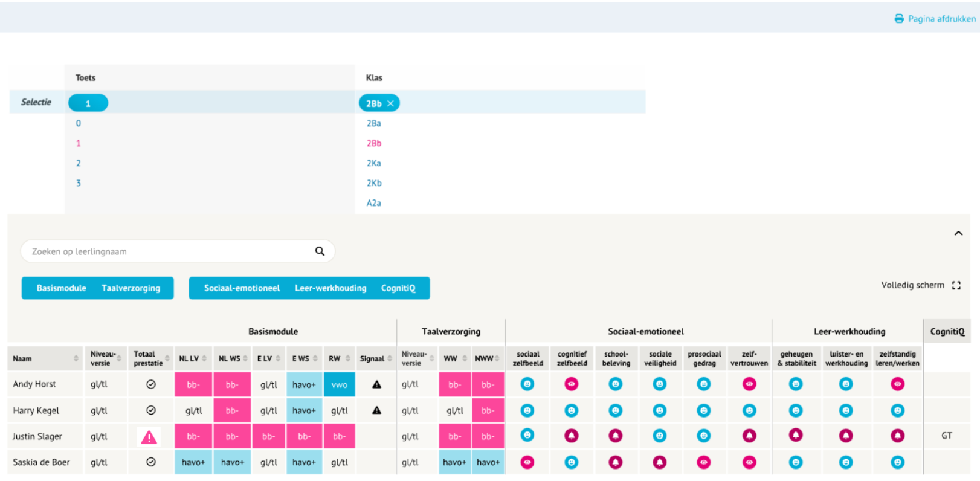Click Andy Horst's signaal warning triangle
The image size is (980, 481).
(376, 384)
